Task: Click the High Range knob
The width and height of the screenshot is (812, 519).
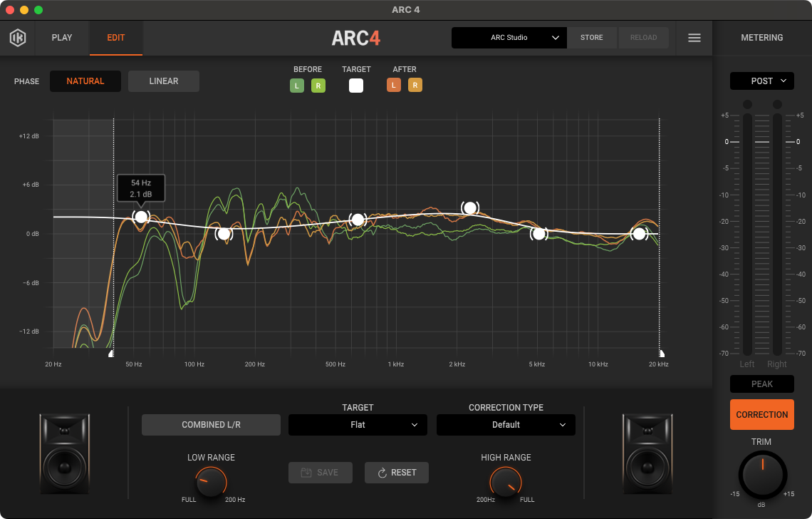Action: [506, 482]
